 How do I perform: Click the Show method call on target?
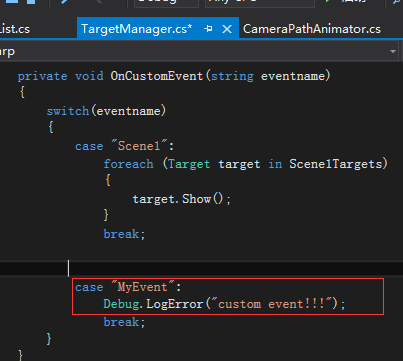pyautogui.click(x=196, y=199)
